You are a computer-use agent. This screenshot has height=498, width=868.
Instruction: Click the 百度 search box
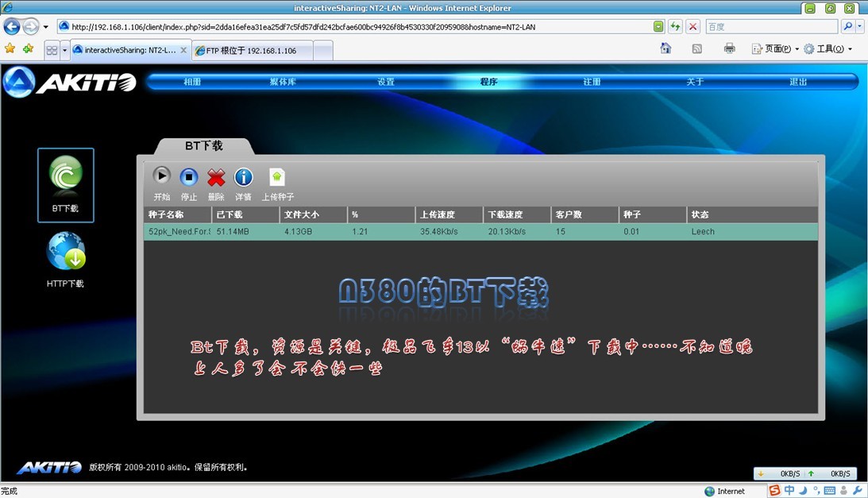pyautogui.click(x=772, y=26)
